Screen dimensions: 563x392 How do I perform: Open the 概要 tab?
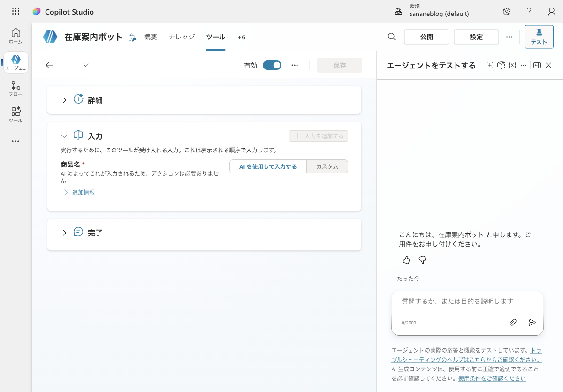(x=151, y=37)
